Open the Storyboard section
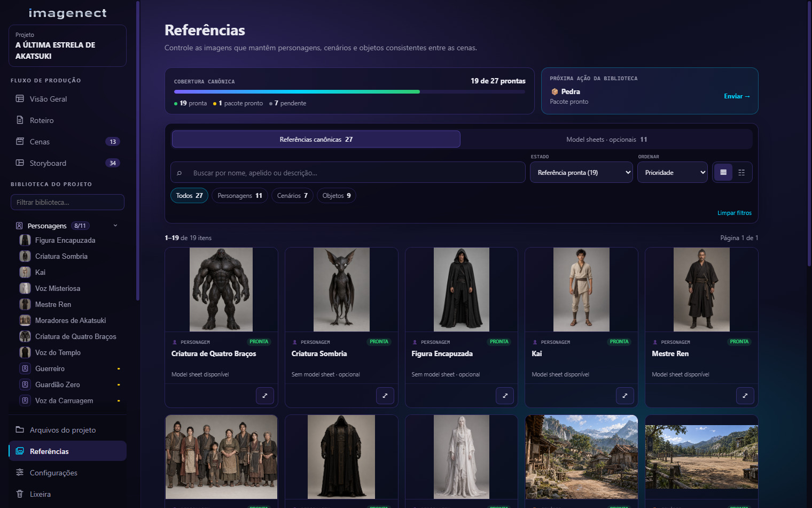The width and height of the screenshot is (812, 508). click(67, 163)
